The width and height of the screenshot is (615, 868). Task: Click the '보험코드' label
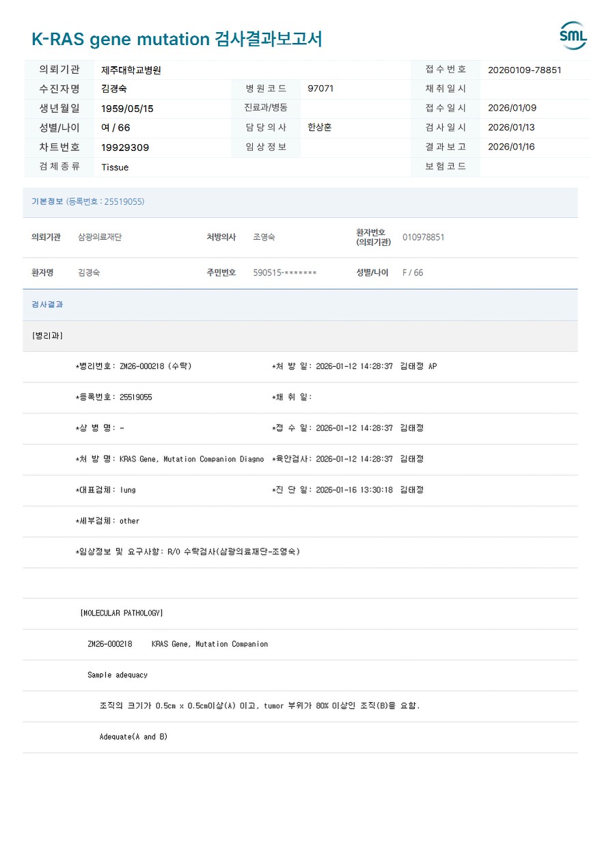click(x=446, y=167)
